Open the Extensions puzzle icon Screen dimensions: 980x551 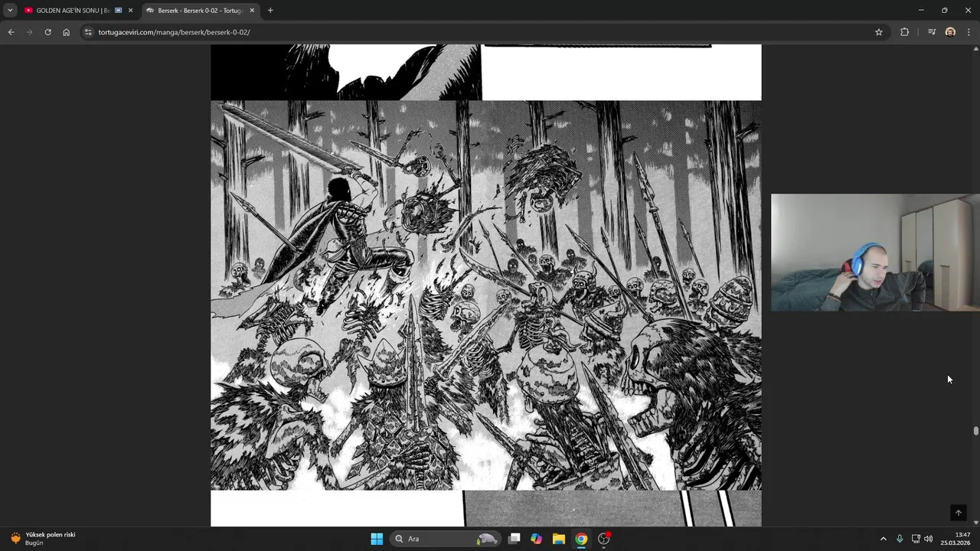click(905, 32)
